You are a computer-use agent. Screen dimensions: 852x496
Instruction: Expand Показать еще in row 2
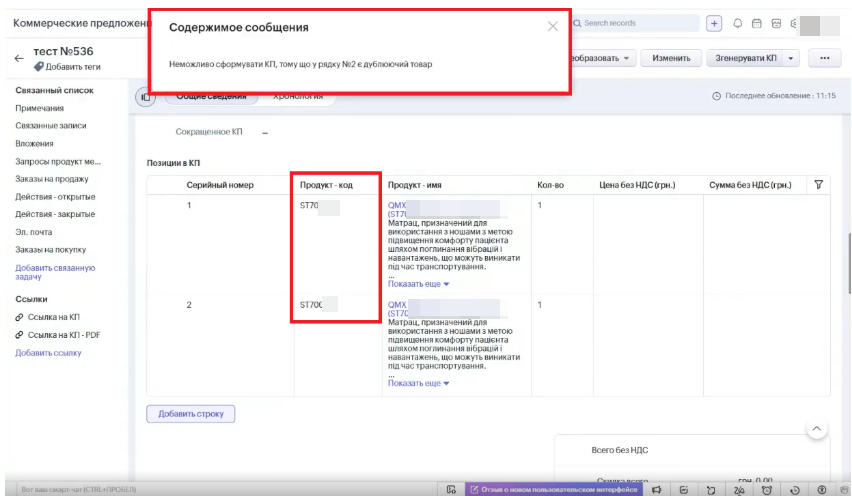(418, 384)
